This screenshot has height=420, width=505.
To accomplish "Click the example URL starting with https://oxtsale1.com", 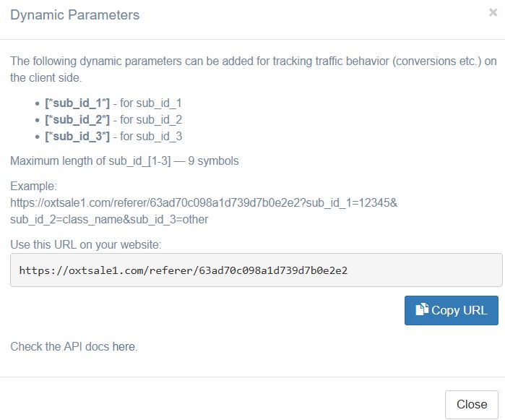I will tap(204, 202).
